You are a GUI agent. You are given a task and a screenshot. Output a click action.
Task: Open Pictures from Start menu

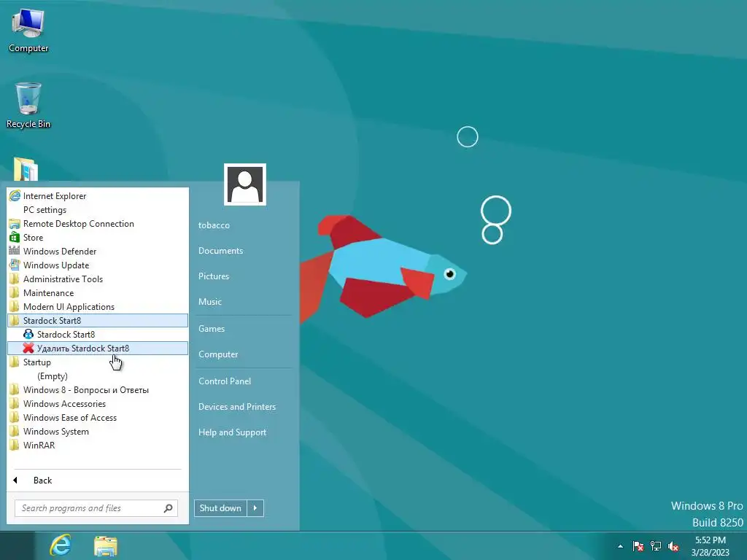(214, 276)
